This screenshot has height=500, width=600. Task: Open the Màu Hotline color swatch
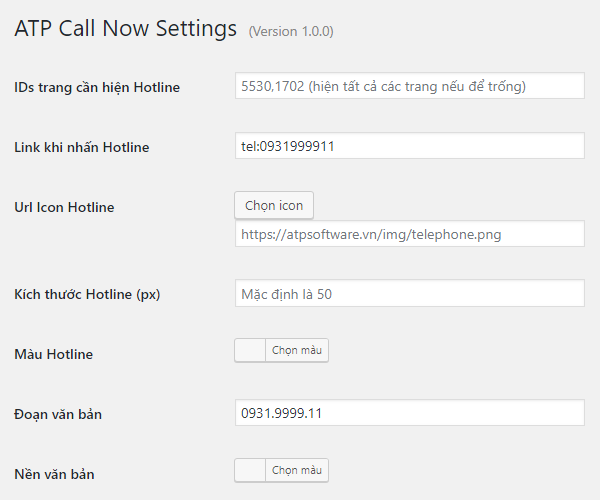(x=250, y=351)
